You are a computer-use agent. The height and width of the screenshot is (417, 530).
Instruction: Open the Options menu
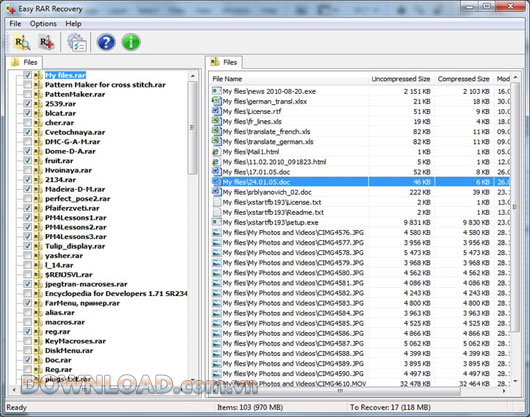coord(43,24)
